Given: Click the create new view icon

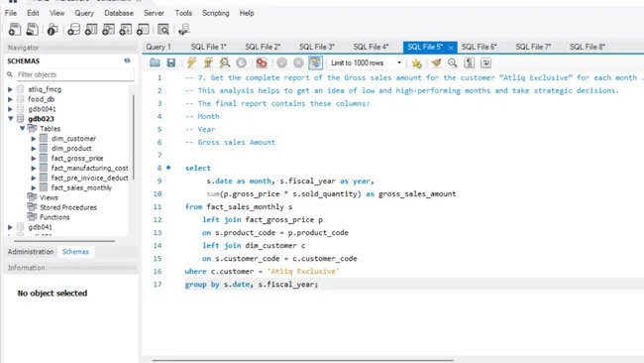Looking at the screenshot, I should point(108,30).
